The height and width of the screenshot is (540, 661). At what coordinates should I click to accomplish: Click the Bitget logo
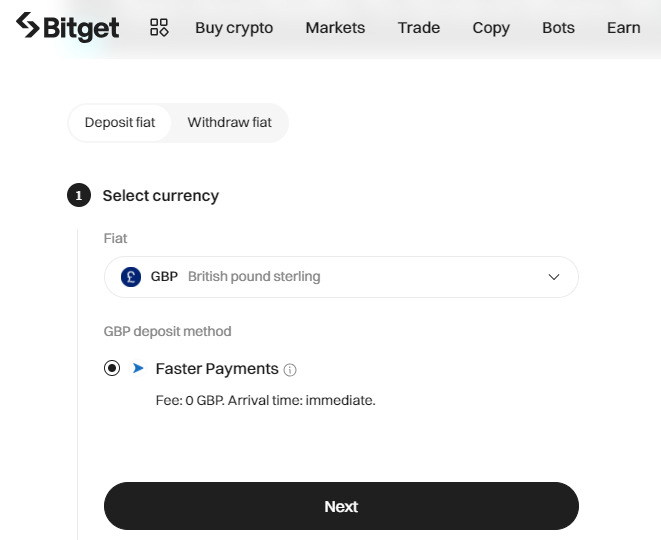pos(67,27)
